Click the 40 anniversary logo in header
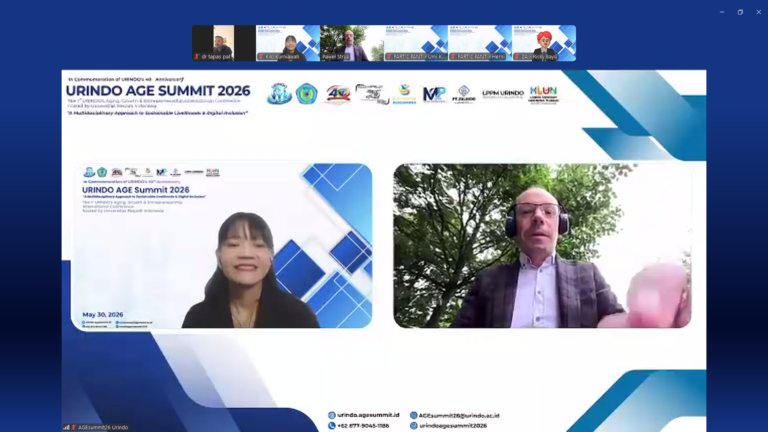This screenshot has width=768, height=432. tap(338, 94)
